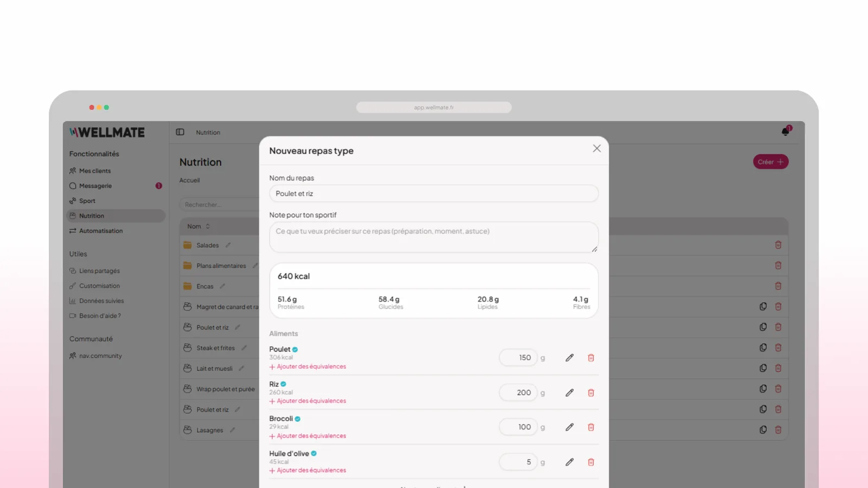Delete the Steak et frites row

(778, 348)
